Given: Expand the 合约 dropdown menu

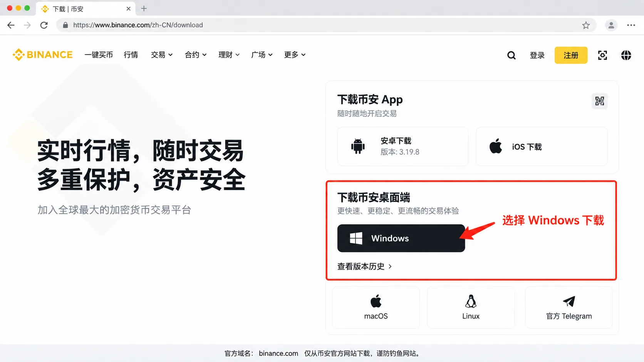Looking at the screenshot, I should pyautogui.click(x=196, y=55).
